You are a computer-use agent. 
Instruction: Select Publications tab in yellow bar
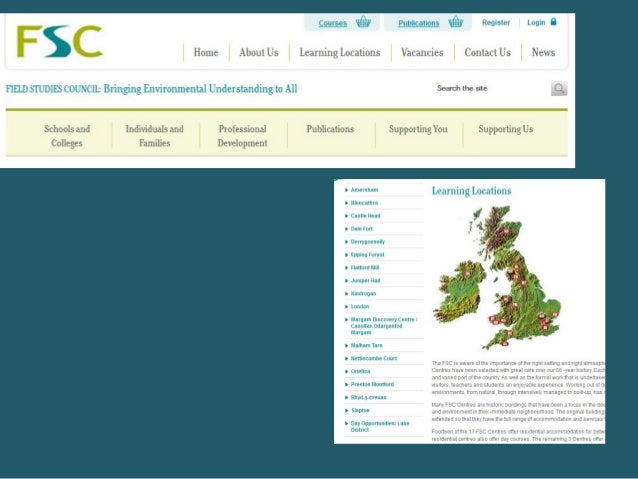pos(330,129)
